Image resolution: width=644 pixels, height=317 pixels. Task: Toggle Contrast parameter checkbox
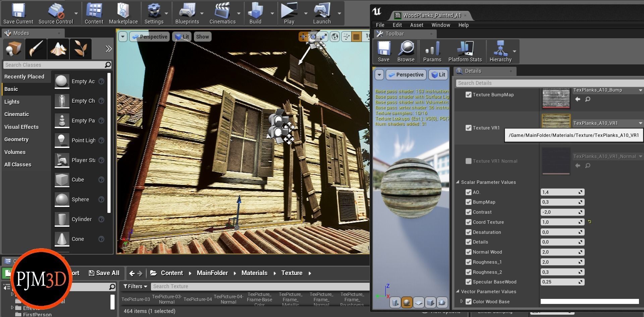click(469, 212)
